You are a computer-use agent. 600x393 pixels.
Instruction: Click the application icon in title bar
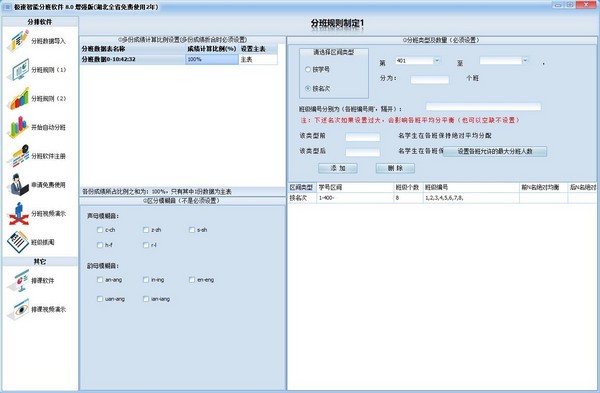(x=7, y=7)
